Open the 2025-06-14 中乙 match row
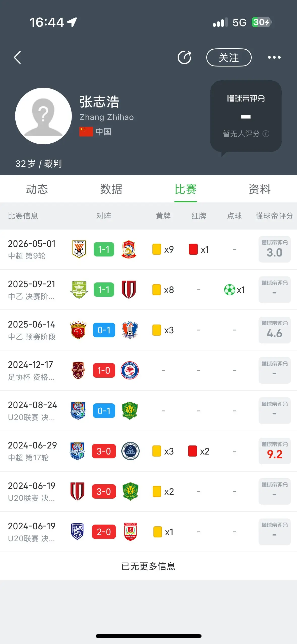The image size is (297, 644). click(x=148, y=330)
